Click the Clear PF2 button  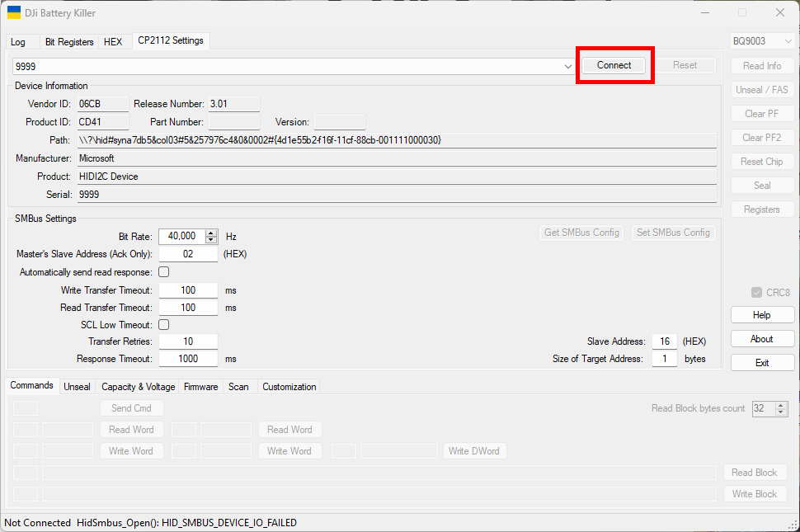(x=762, y=137)
